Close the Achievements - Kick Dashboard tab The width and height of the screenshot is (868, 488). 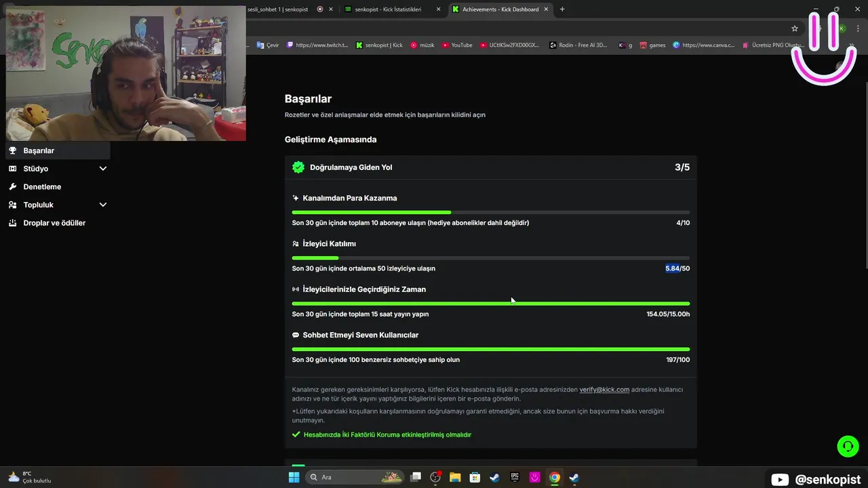coord(546,9)
